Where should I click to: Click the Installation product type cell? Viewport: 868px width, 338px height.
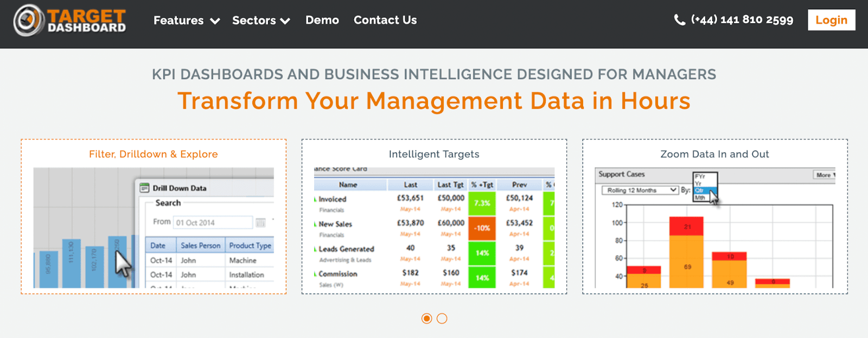[x=246, y=275]
